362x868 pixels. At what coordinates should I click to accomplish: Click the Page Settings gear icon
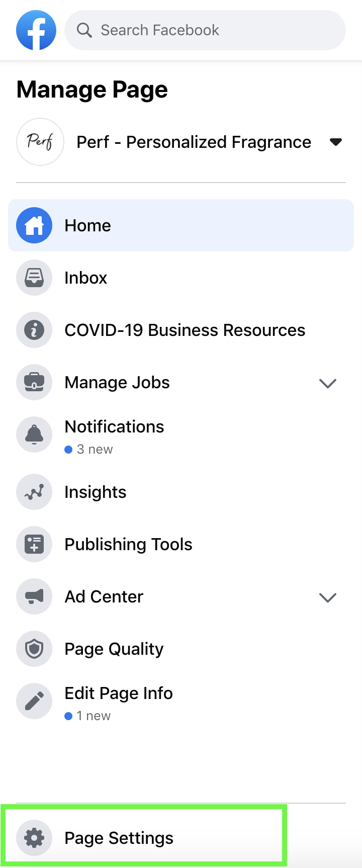34,838
